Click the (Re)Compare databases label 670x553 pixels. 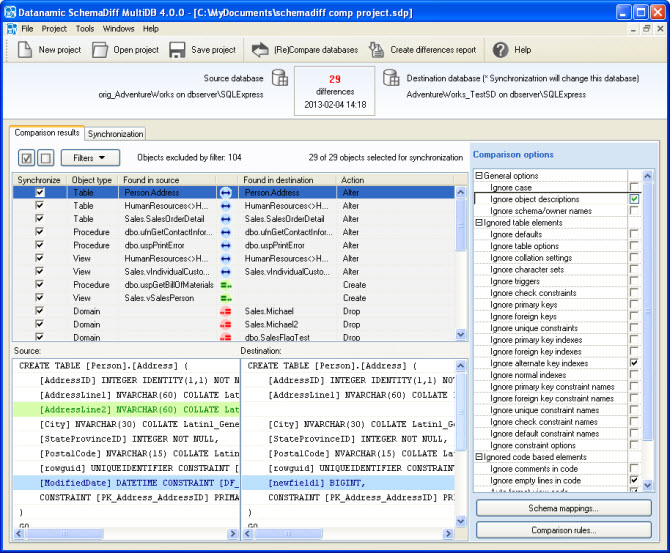point(316,50)
